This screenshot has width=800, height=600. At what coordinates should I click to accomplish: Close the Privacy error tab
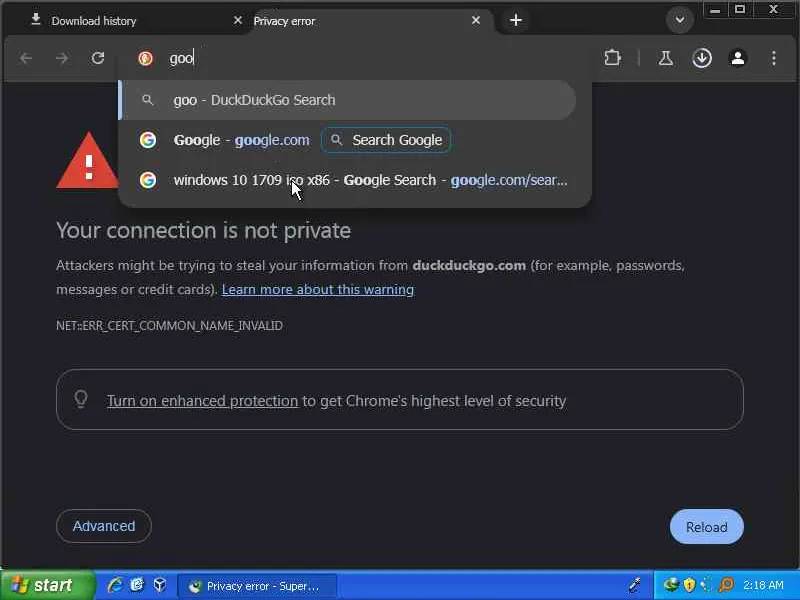(x=476, y=20)
